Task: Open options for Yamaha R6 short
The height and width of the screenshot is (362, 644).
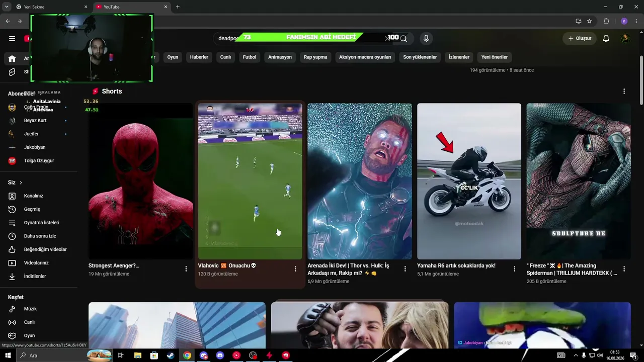Action: tap(514, 269)
